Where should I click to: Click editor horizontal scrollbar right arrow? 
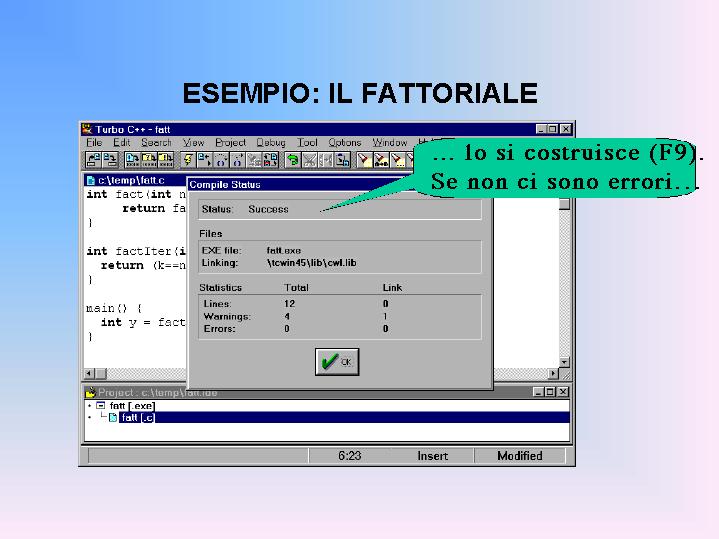[553, 375]
